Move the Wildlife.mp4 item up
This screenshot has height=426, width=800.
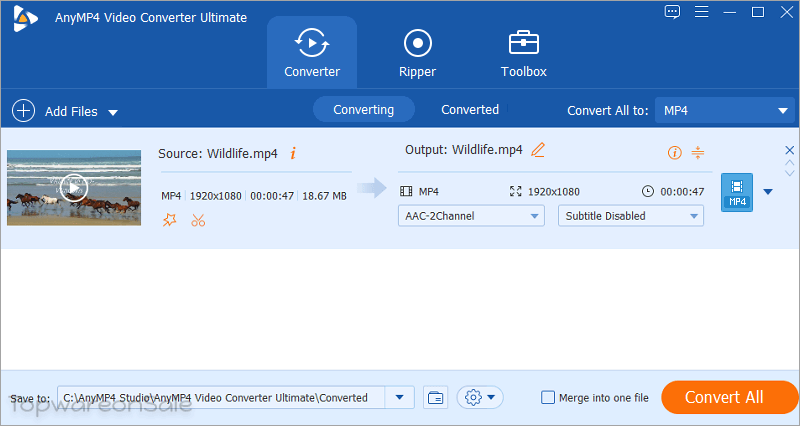pos(789,163)
